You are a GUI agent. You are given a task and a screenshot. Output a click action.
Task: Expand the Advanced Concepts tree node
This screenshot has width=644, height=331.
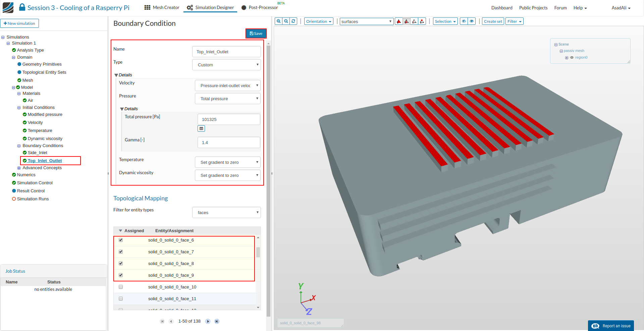(x=19, y=168)
